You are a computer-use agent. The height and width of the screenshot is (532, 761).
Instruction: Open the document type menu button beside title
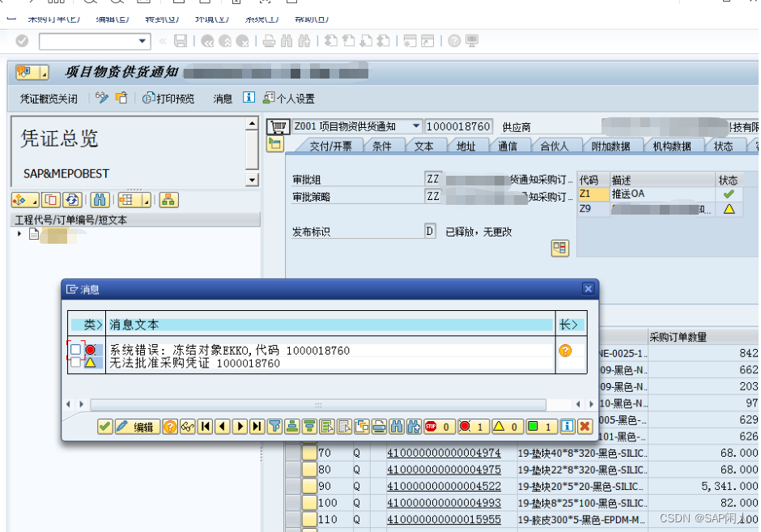coord(32,72)
